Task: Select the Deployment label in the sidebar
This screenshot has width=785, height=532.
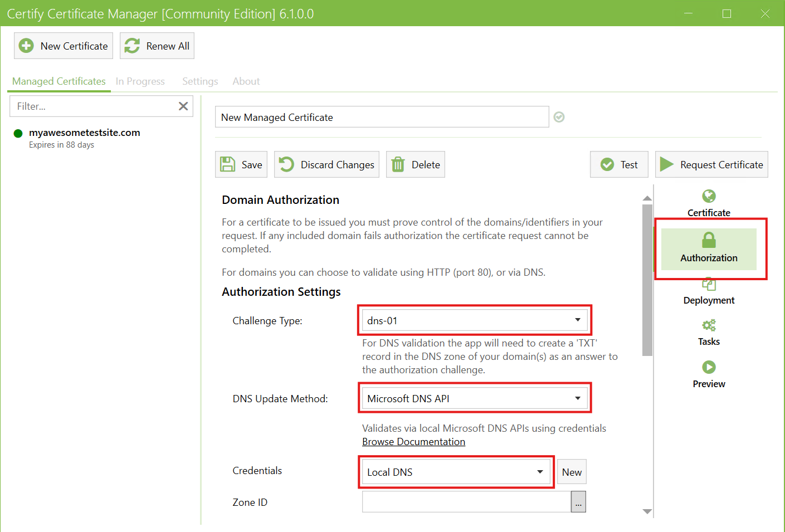Action: pos(709,300)
